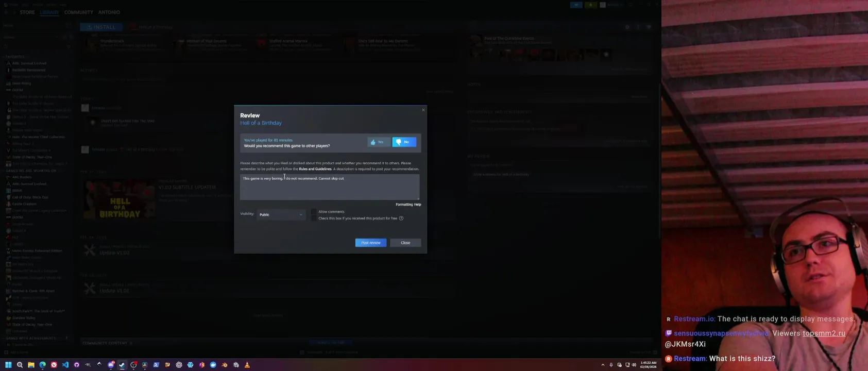
Task: Open the COMMUNITY tab
Action: point(79,12)
